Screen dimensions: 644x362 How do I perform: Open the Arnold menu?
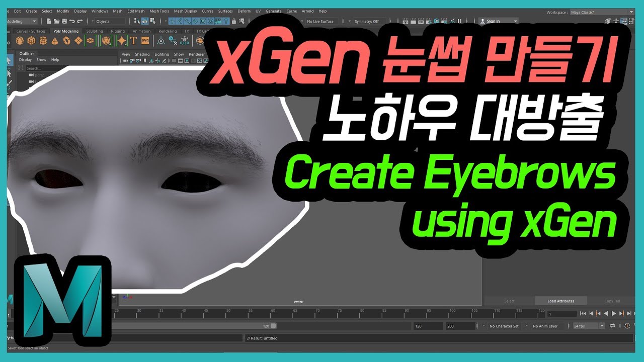pos(307,11)
